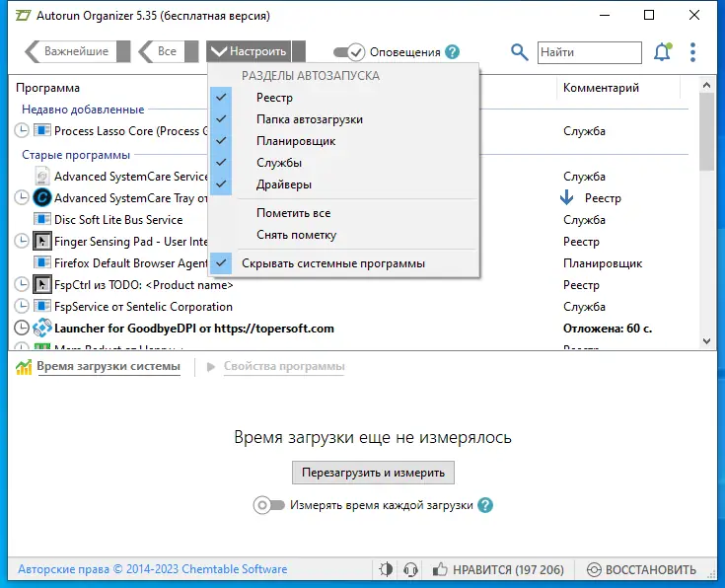The height and width of the screenshot is (588, 725).
Task: Click the ВОССТАНОВИТЬ button
Action: (641, 569)
